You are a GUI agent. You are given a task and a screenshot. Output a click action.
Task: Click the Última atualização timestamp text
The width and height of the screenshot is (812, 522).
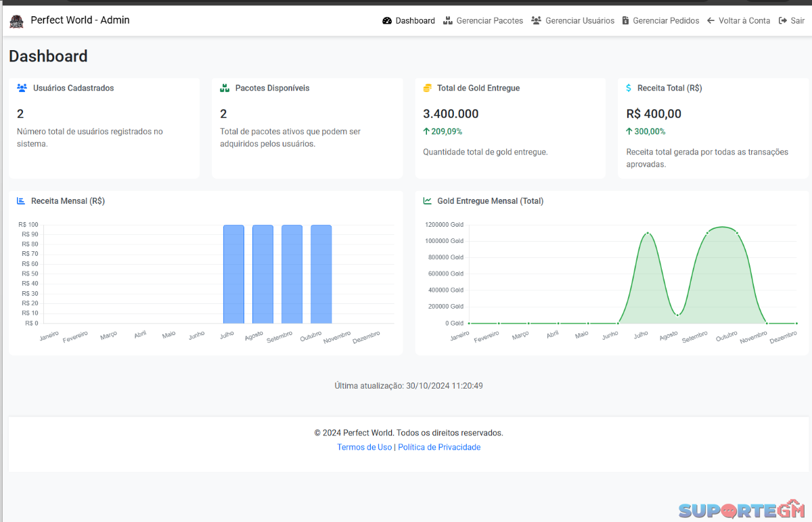pos(409,386)
